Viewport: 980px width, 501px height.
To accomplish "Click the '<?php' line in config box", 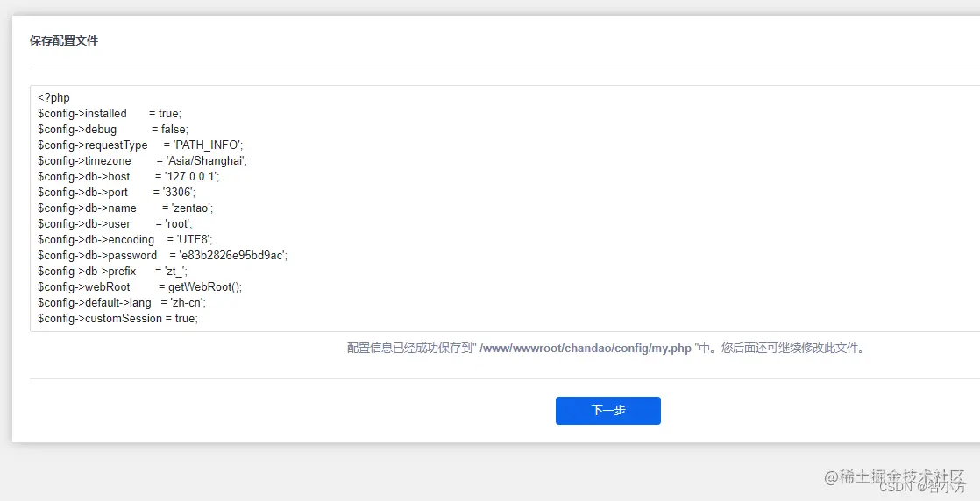I will (53, 97).
